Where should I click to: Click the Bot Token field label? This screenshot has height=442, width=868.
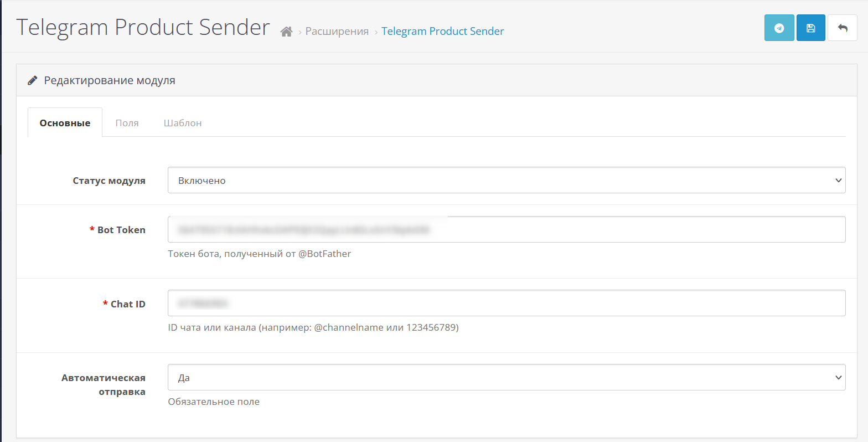121,230
